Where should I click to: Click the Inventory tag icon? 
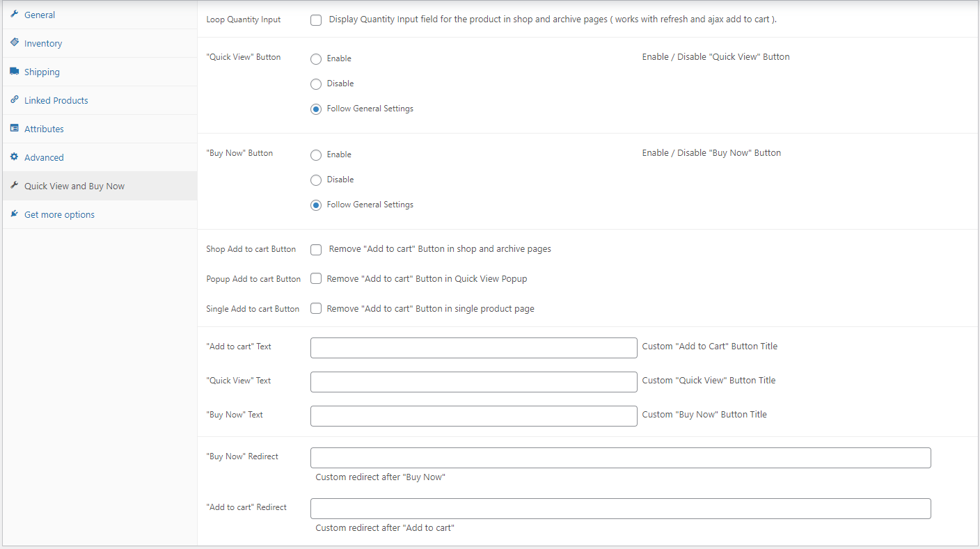(14, 42)
